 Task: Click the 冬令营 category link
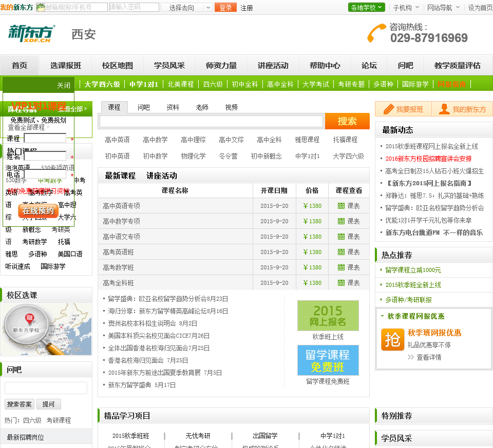pos(228,156)
